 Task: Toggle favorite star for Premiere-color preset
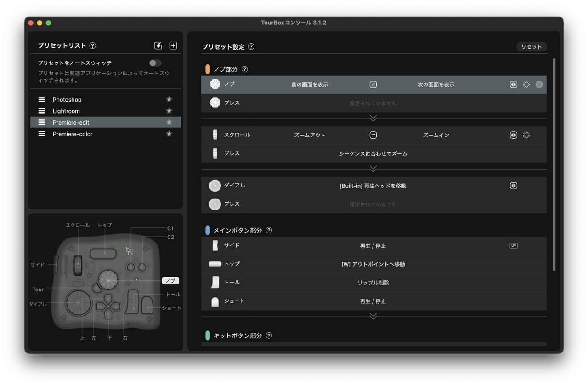pyautogui.click(x=169, y=134)
